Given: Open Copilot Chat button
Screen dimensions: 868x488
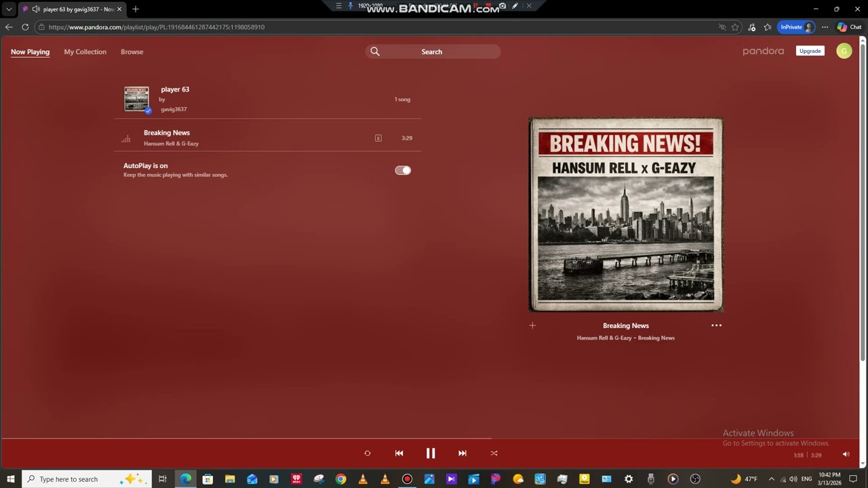Looking at the screenshot, I should click(x=849, y=27).
